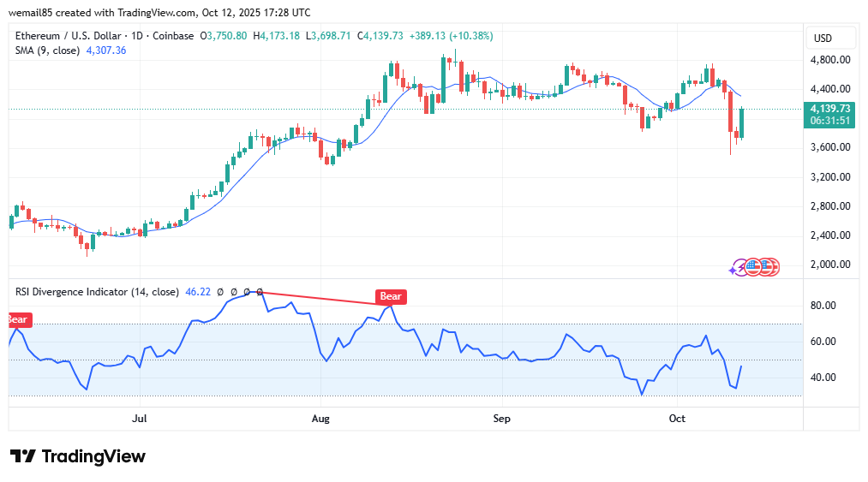Image resolution: width=868 pixels, height=482 pixels.
Task: Click the 2,800.00 price axis label
Action: tap(830, 205)
